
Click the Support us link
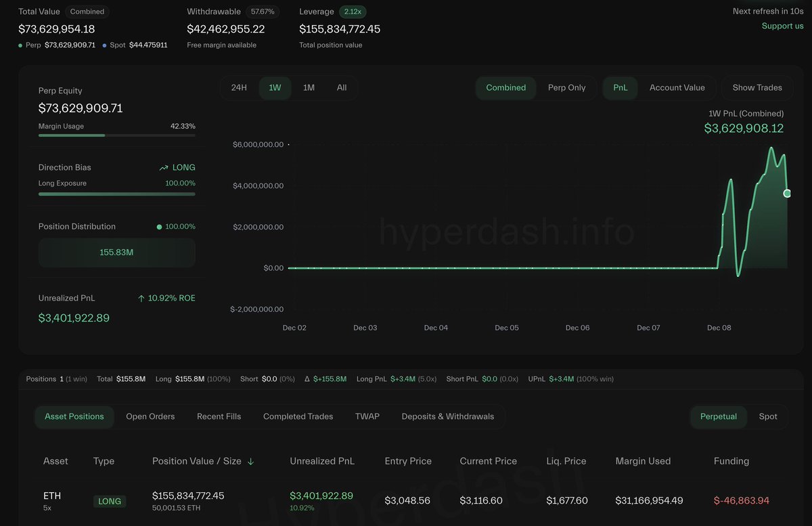(x=782, y=26)
